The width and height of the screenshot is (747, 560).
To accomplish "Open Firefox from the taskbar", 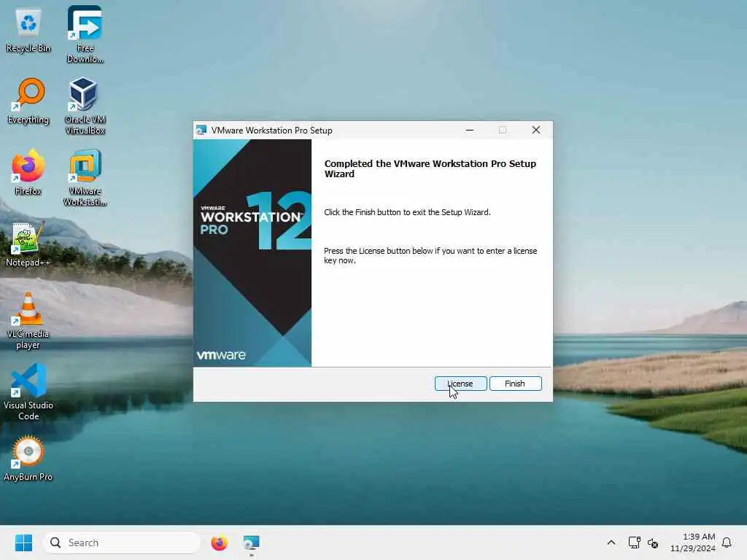I will [219, 542].
